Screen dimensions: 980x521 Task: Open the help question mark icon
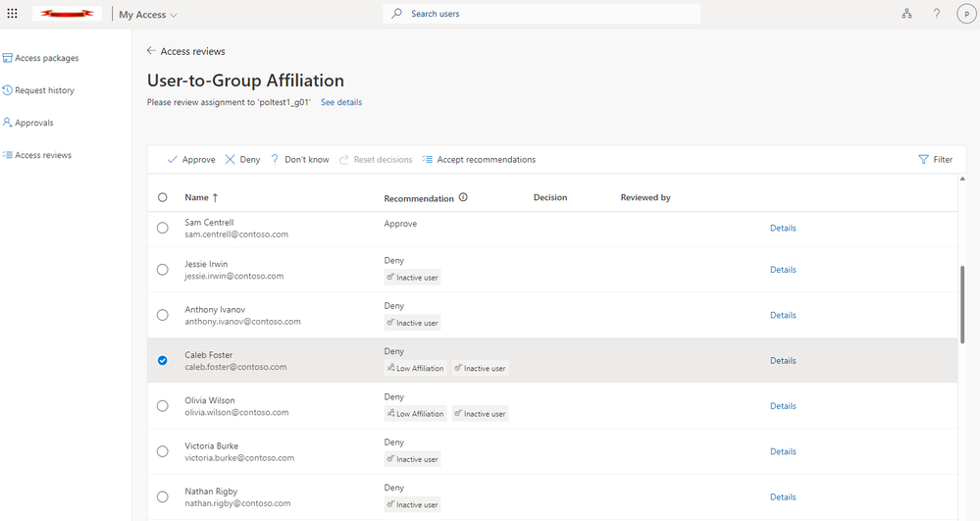[937, 14]
